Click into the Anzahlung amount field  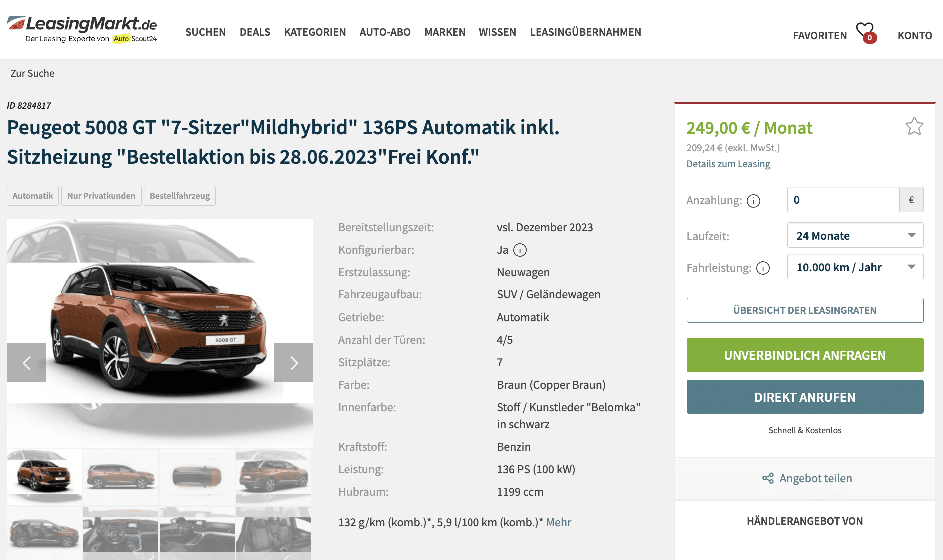point(843,200)
